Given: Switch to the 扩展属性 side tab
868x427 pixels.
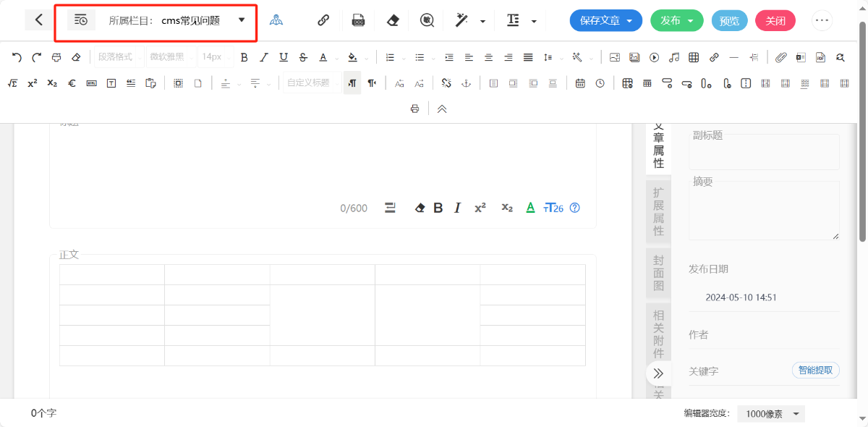Looking at the screenshot, I should pyautogui.click(x=658, y=211).
